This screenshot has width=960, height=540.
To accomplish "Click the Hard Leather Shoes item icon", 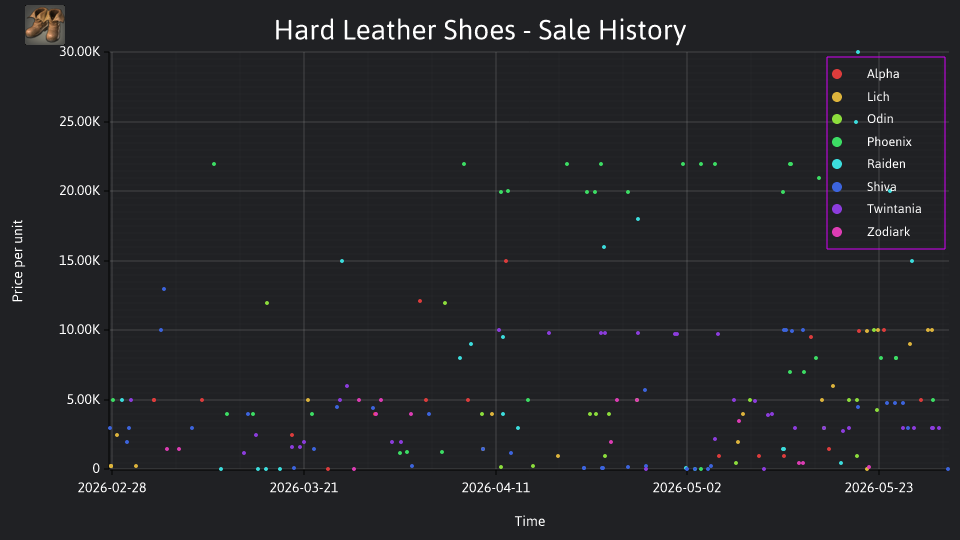I will coord(45,25).
